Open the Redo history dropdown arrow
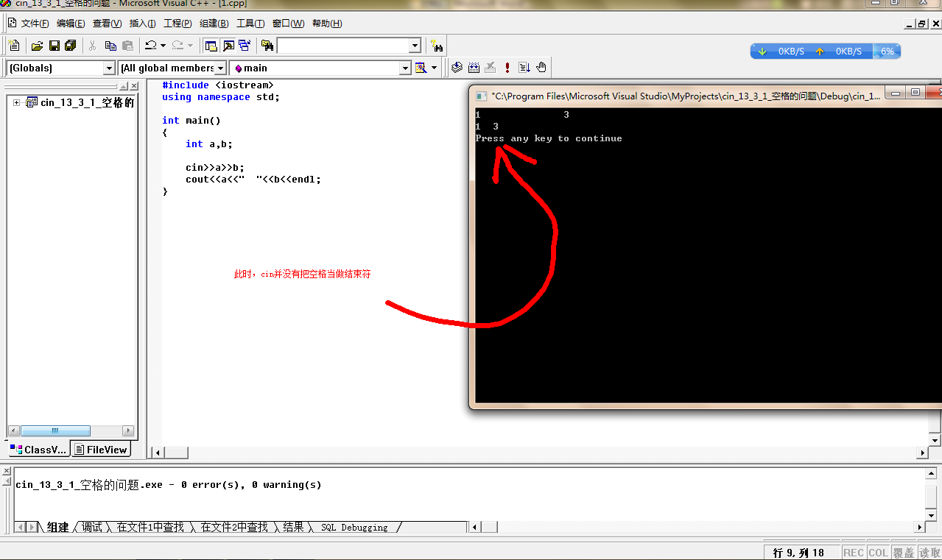This screenshot has height=560, width=942. pyautogui.click(x=190, y=46)
